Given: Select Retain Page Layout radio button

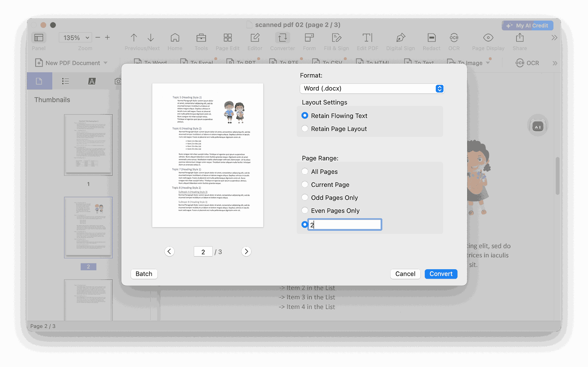Looking at the screenshot, I should (x=305, y=129).
